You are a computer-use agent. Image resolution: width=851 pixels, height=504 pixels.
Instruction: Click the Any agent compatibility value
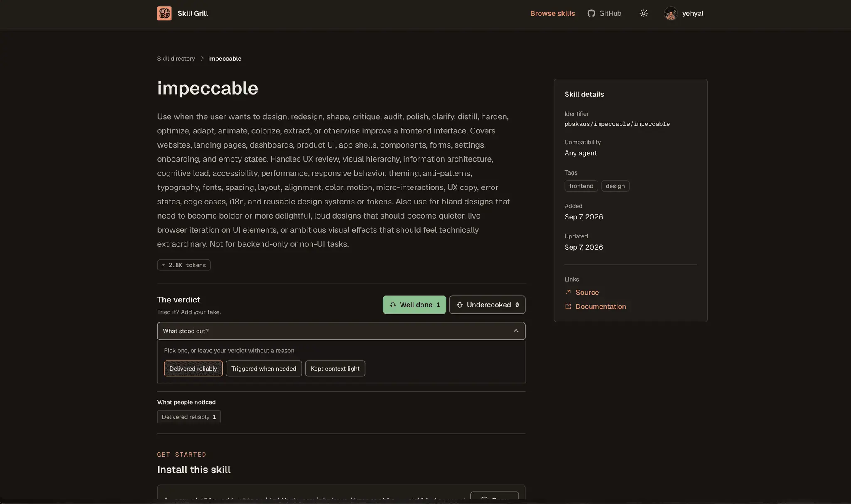[x=580, y=153]
